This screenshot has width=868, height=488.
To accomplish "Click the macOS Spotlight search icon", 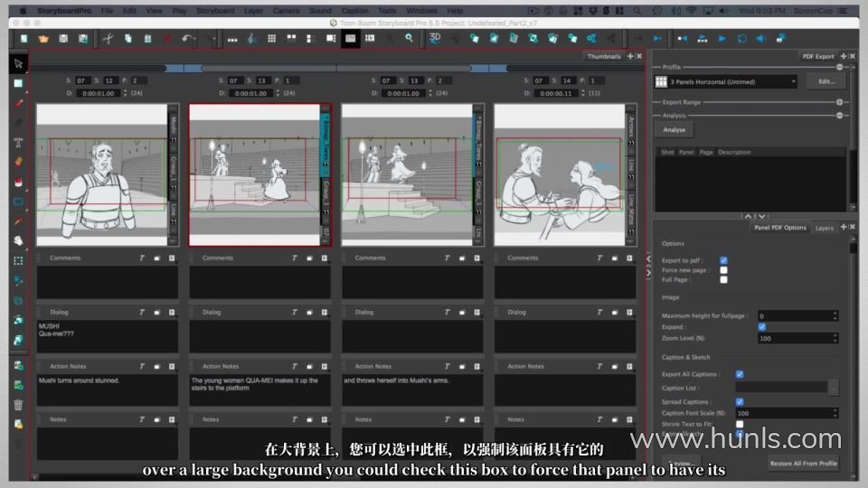I will (x=637, y=11).
